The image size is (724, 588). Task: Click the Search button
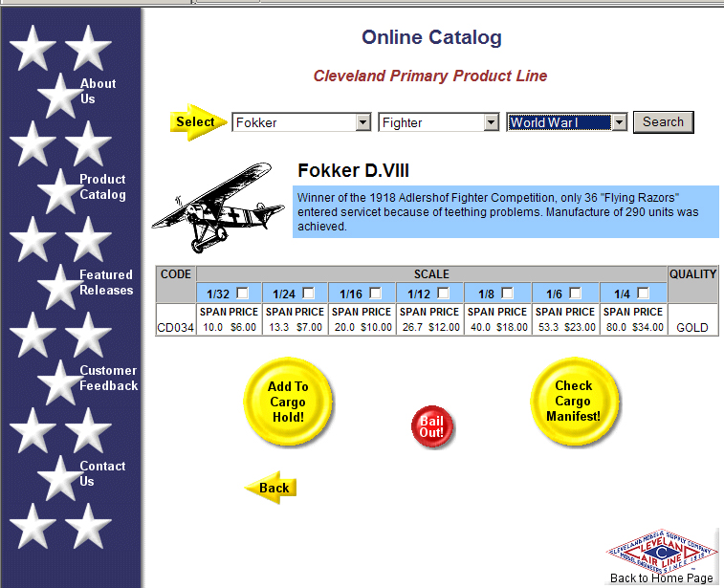click(663, 122)
